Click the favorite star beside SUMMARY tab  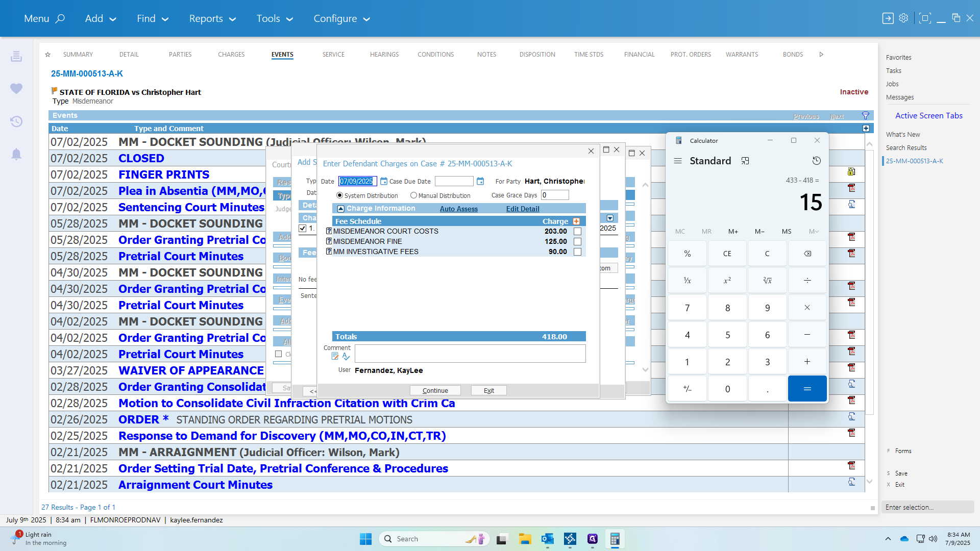coord(48,55)
